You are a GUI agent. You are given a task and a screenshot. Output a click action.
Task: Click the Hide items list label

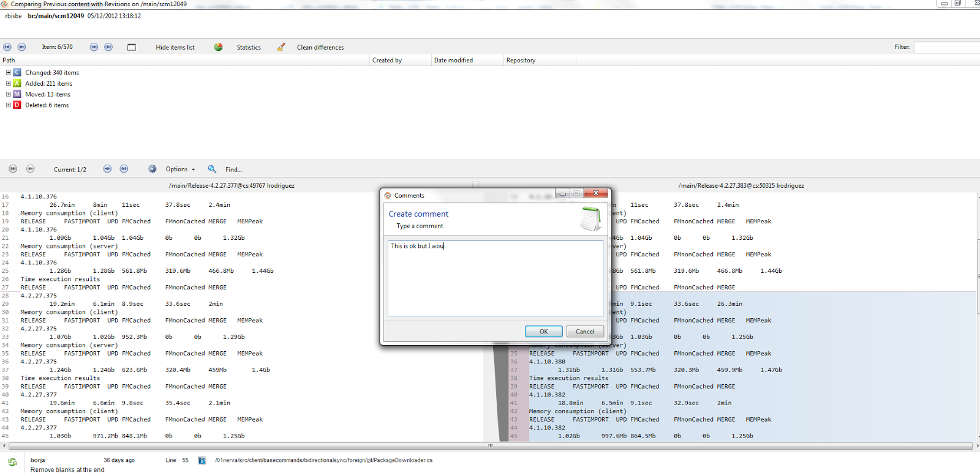175,47
